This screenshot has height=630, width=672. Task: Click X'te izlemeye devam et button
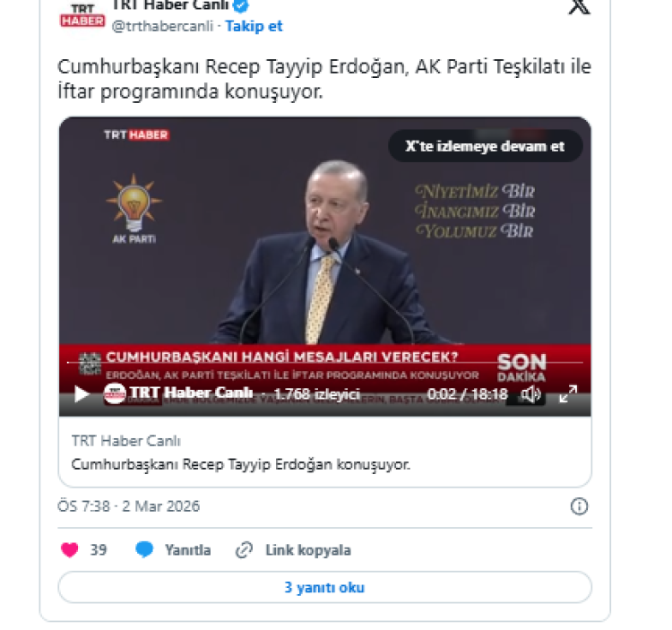(485, 146)
